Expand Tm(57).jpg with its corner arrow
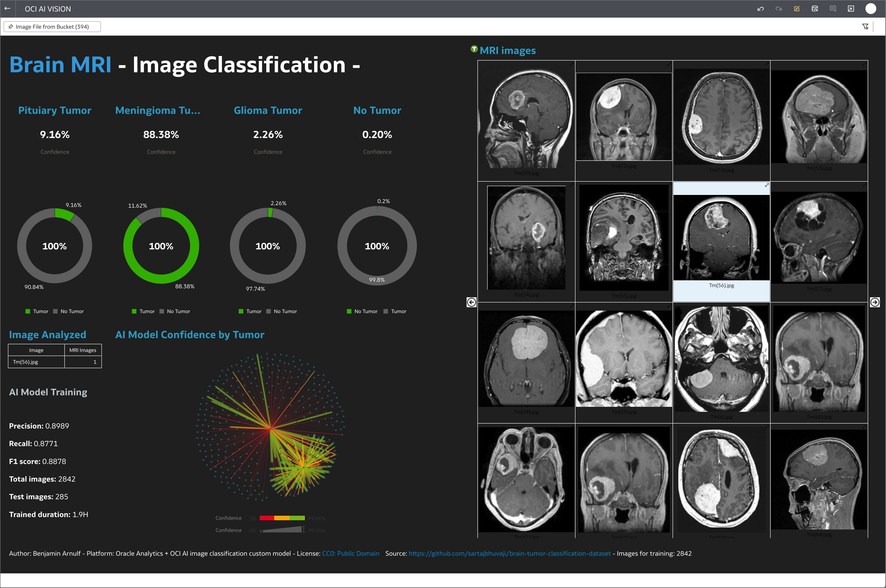This screenshot has width=886, height=588. coord(864,185)
